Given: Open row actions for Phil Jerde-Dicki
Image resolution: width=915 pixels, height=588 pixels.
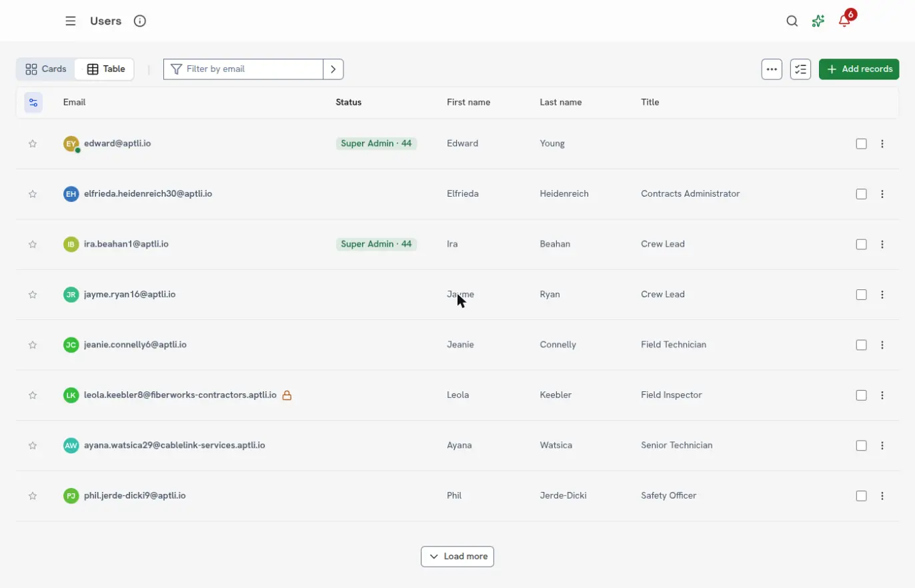Looking at the screenshot, I should 882,496.
